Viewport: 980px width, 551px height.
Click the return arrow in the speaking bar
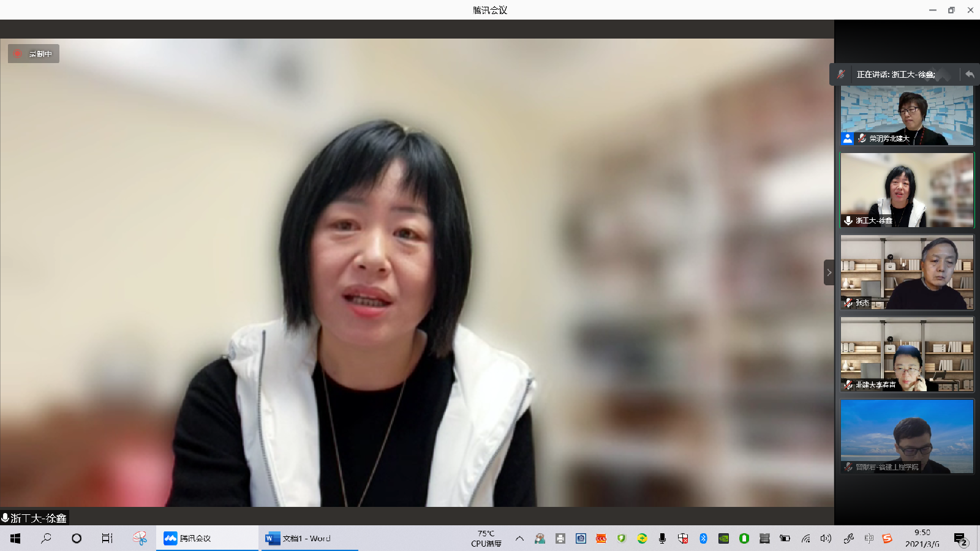pyautogui.click(x=969, y=74)
